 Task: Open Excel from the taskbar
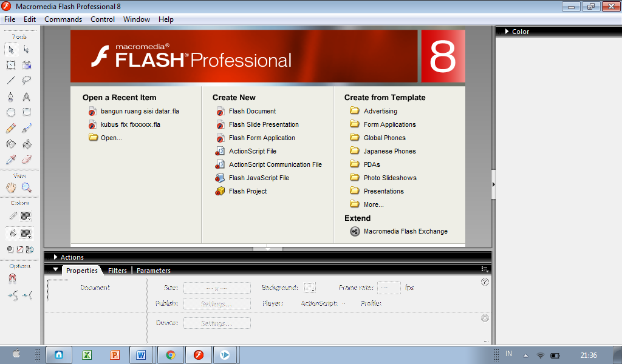[87, 355]
